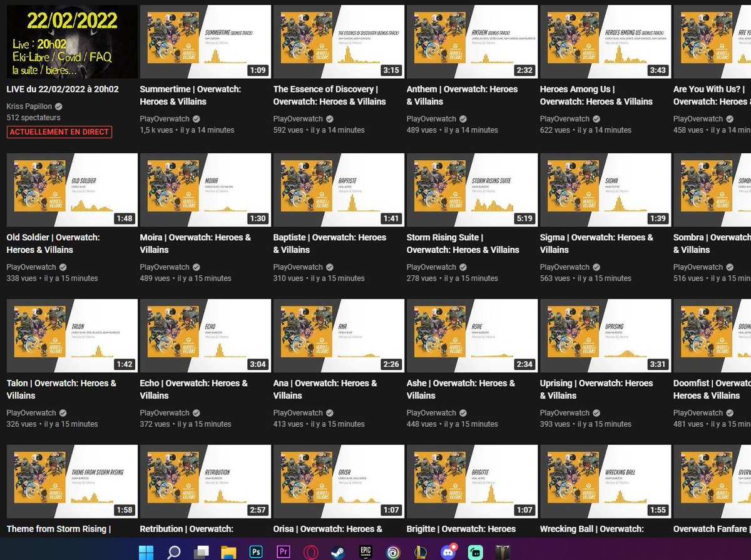
Task: Open 'The Essence of Discovery' video title
Action: pyautogui.click(x=329, y=95)
